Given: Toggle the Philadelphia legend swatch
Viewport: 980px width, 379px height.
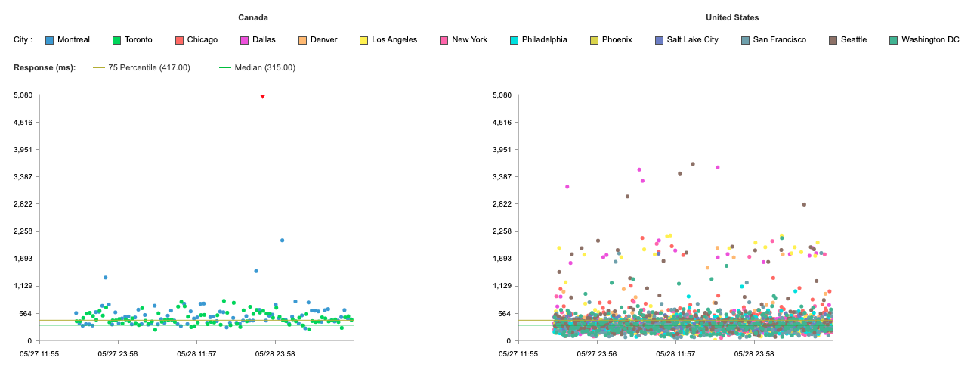Looking at the screenshot, I should [514, 40].
